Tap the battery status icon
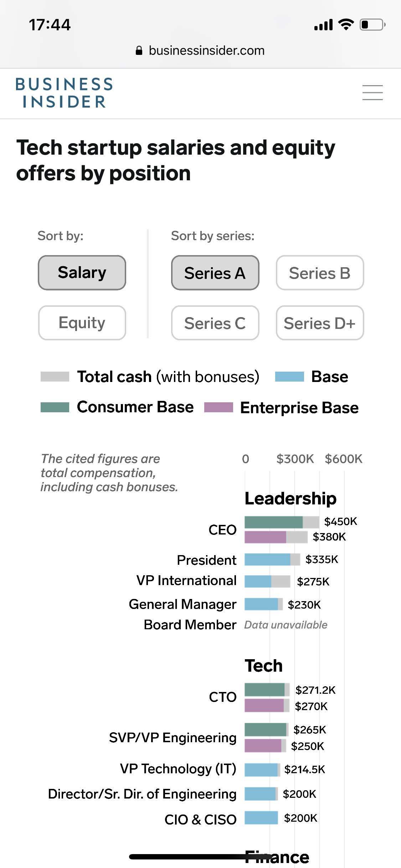The height and width of the screenshot is (868, 401). 372,25
